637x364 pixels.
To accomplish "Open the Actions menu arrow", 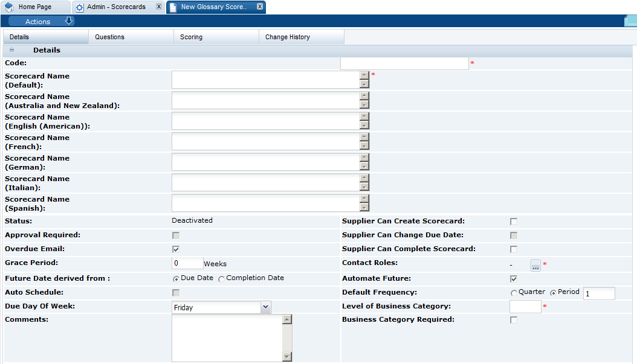I will [69, 21].
